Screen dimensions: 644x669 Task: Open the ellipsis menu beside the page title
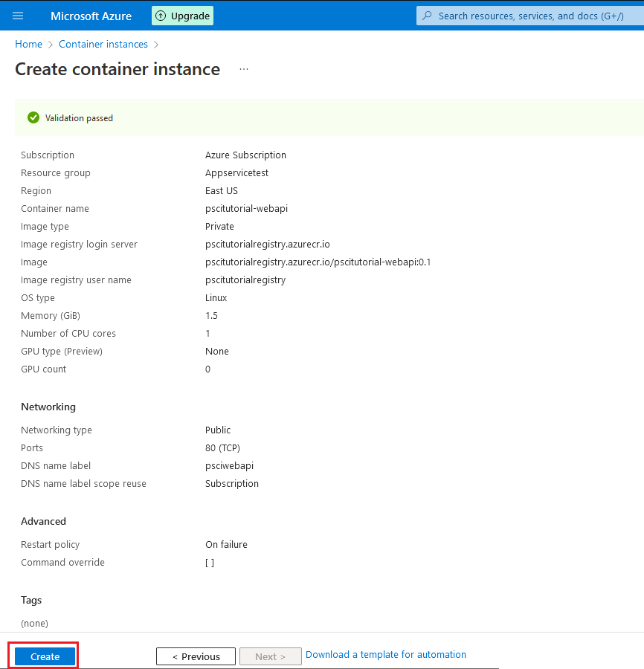pyautogui.click(x=243, y=68)
